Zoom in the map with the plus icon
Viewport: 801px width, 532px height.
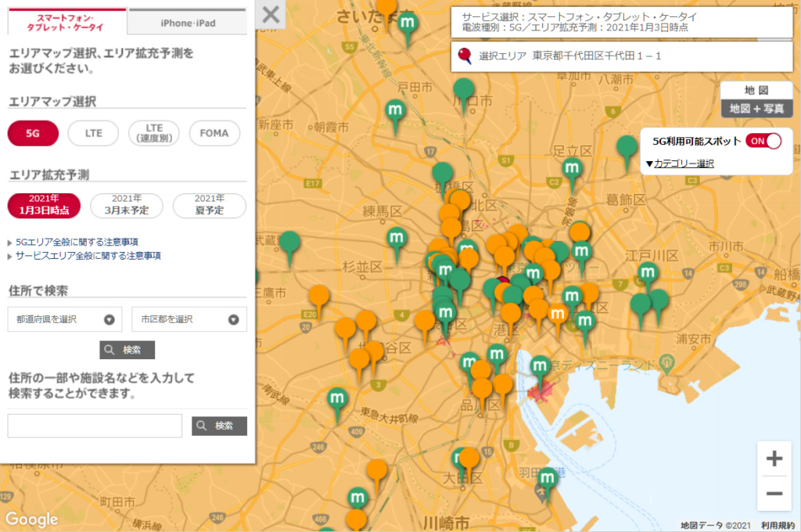(774, 458)
